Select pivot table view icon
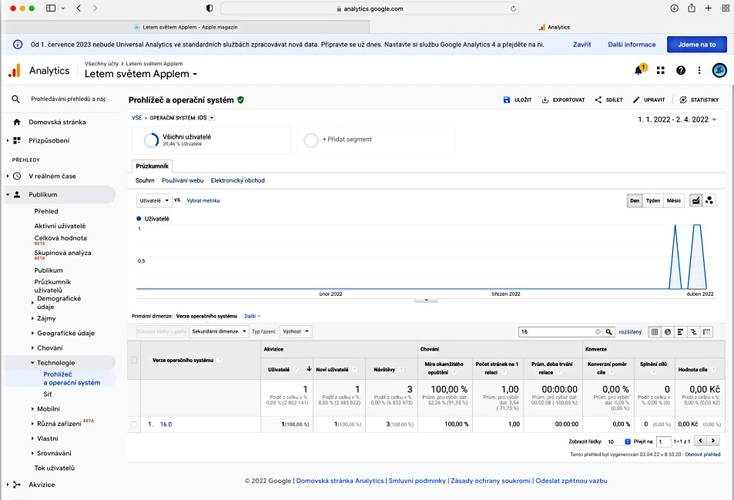The width and height of the screenshot is (734, 500). click(706, 331)
